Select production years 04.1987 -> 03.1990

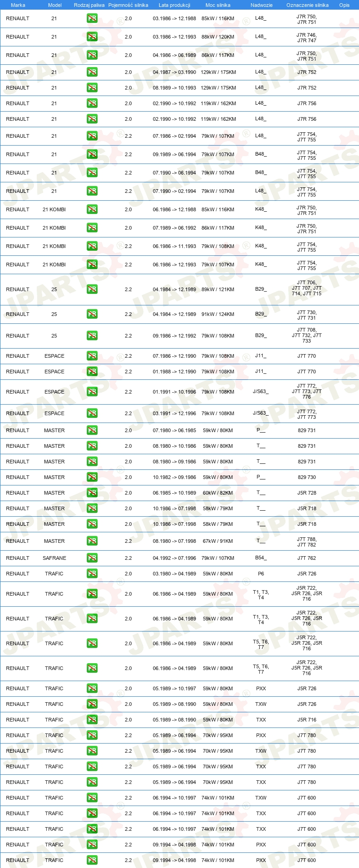(174, 72)
